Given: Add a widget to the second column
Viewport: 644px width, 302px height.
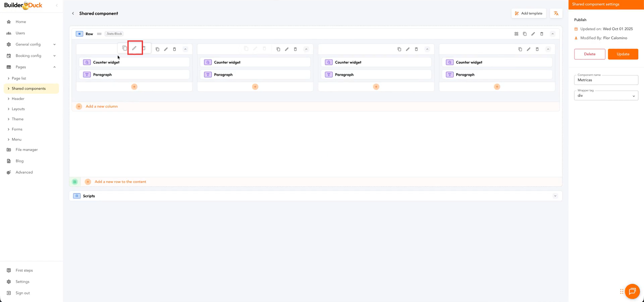Looking at the screenshot, I should [x=255, y=87].
